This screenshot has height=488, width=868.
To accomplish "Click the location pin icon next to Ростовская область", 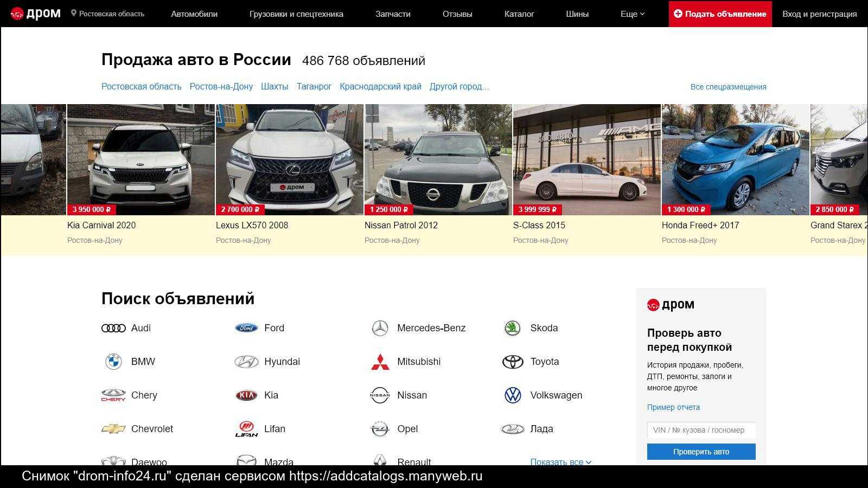I will (74, 13).
